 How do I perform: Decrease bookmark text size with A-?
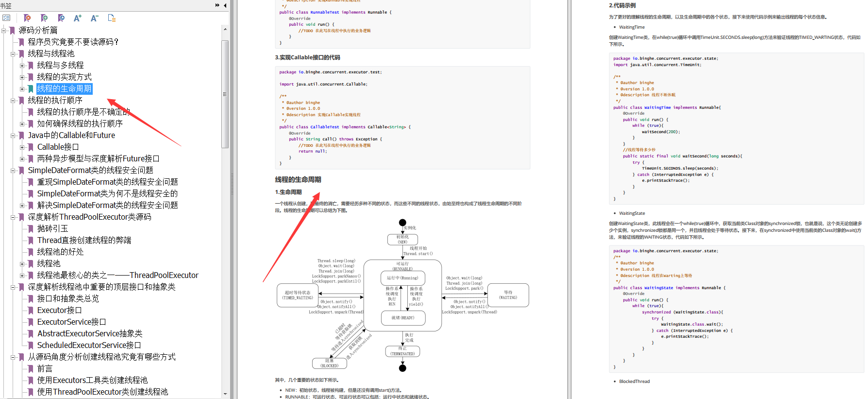(x=95, y=18)
